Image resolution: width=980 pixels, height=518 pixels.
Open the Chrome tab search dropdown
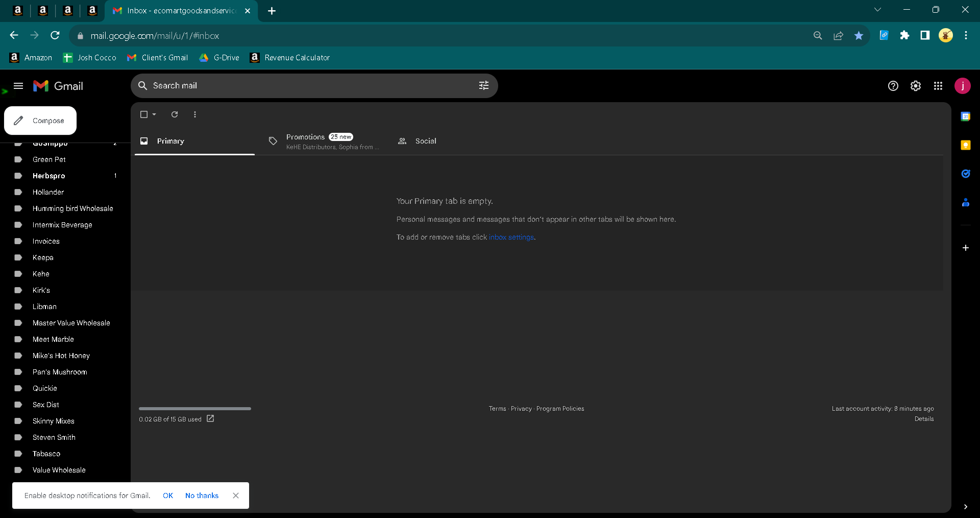[878, 10]
